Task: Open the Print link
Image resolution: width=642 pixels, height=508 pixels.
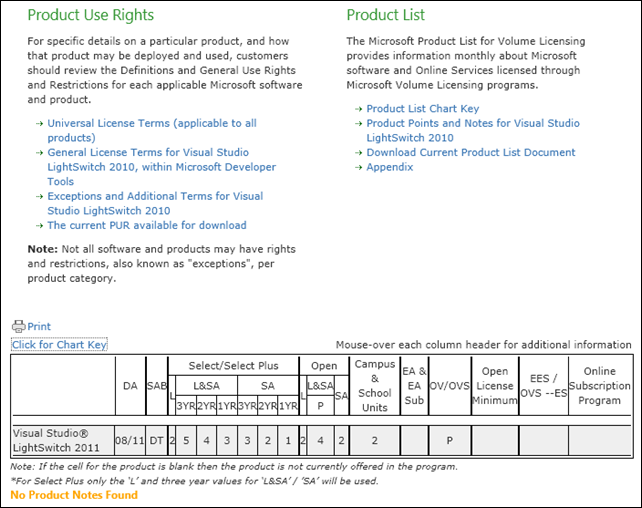Action: click(39, 326)
